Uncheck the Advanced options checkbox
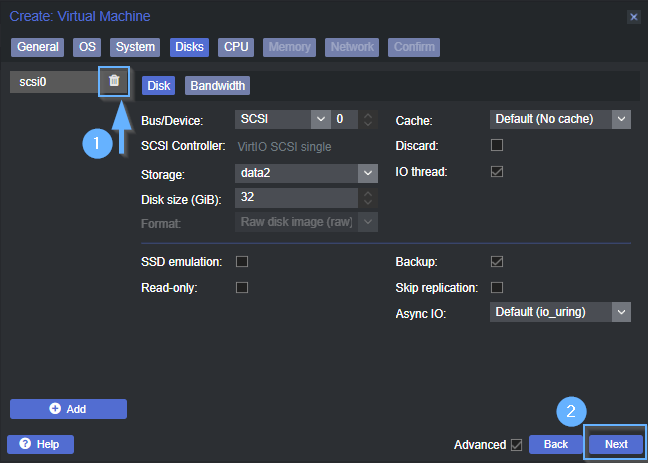This screenshot has width=648, height=463. click(x=516, y=444)
